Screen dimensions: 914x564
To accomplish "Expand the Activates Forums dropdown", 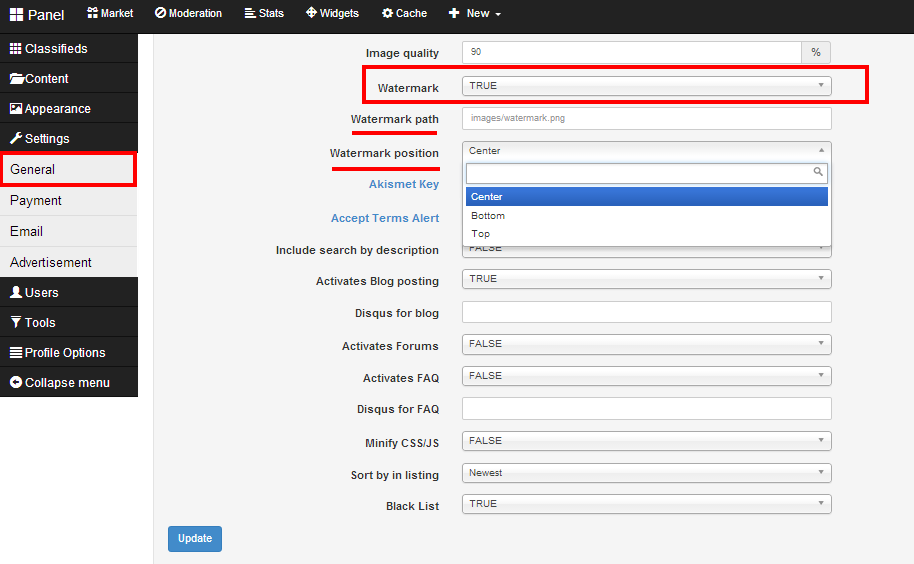I will (646, 344).
